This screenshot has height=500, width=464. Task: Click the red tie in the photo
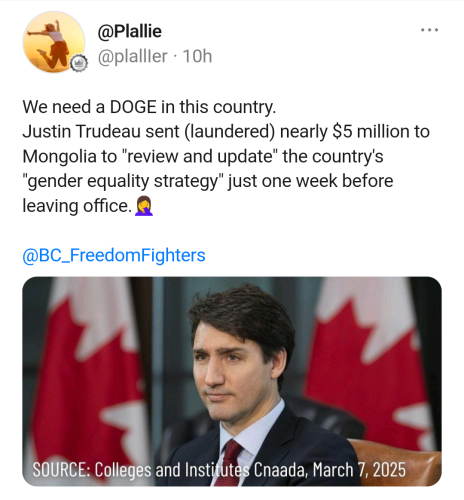tap(229, 461)
